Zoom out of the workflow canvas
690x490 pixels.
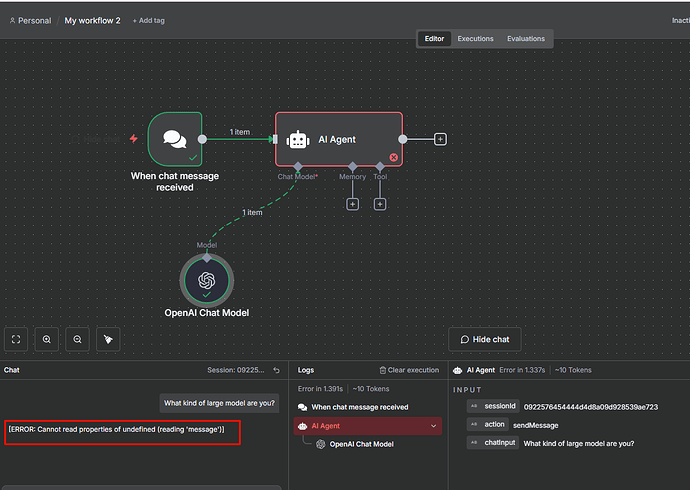coord(77,339)
